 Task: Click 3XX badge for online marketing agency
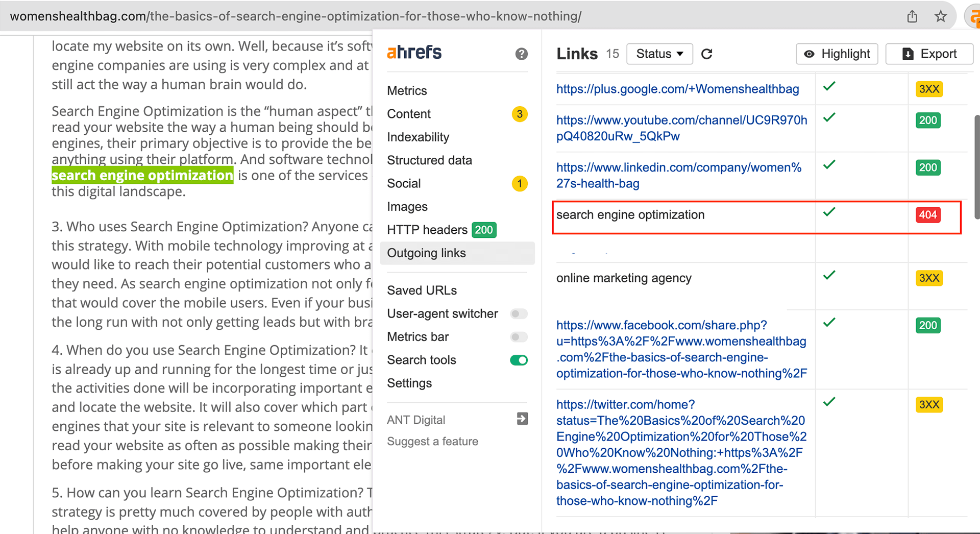tap(929, 278)
